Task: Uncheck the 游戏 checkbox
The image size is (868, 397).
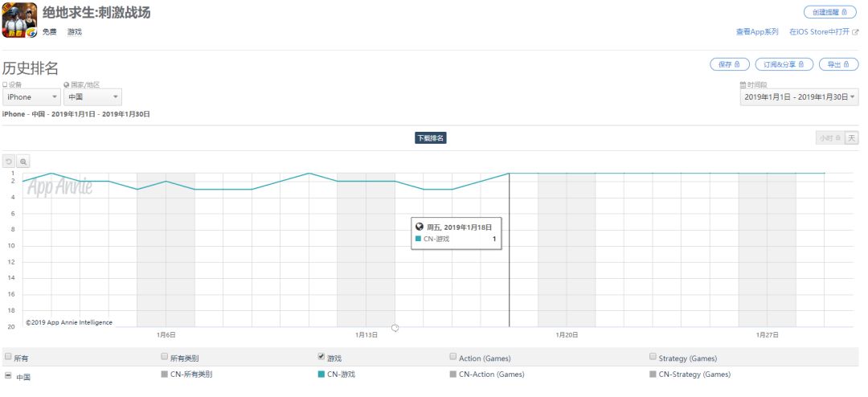Action: coord(321,357)
